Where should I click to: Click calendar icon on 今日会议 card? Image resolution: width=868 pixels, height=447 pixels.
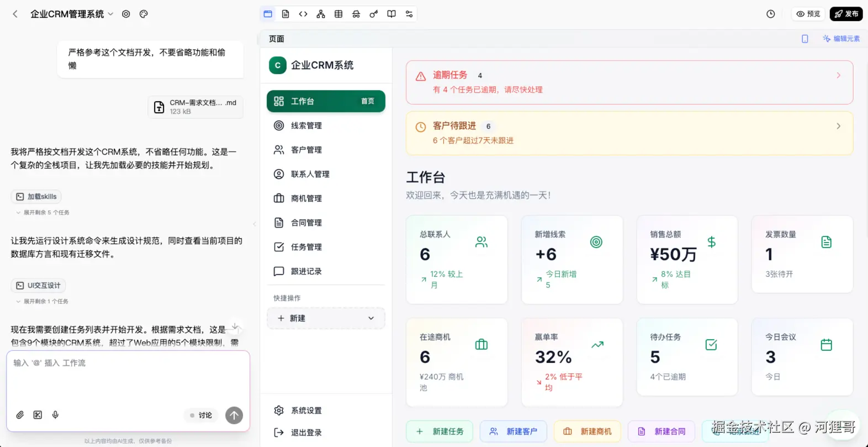pyautogui.click(x=827, y=345)
